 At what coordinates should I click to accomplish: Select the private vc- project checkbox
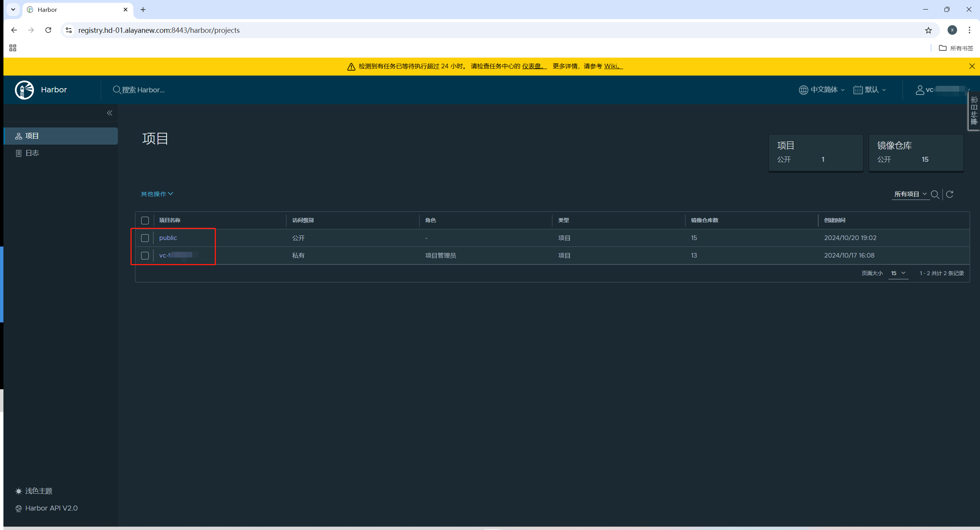pos(145,255)
